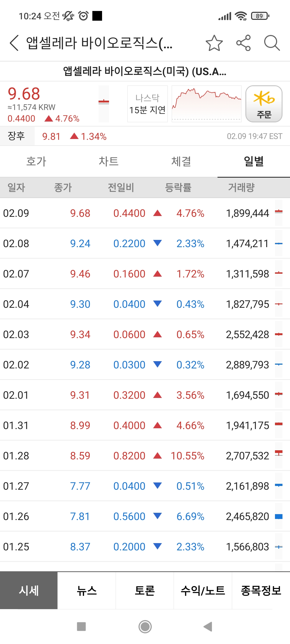Screen dimensions: 290x644
Task: Tap candlestick icon in 02.02 row
Action: pyautogui.click(x=279, y=365)
